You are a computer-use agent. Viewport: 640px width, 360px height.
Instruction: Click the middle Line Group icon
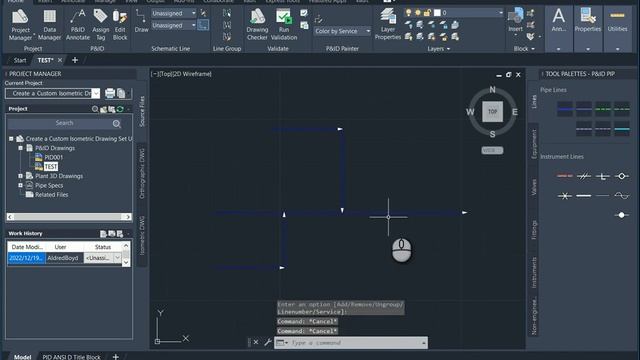(227, 25)
